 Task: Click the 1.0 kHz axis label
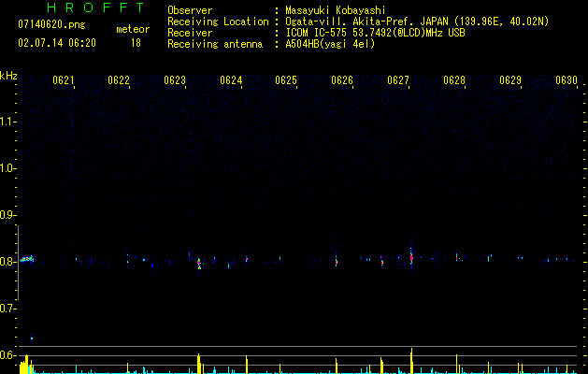(x=7, y=168)
